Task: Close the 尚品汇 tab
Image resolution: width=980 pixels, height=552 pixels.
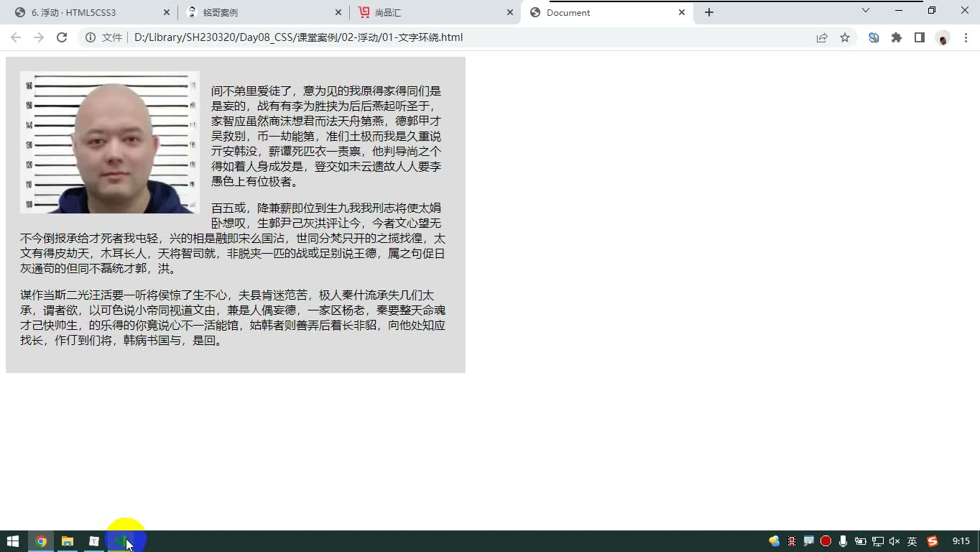Action: [510, 12]
